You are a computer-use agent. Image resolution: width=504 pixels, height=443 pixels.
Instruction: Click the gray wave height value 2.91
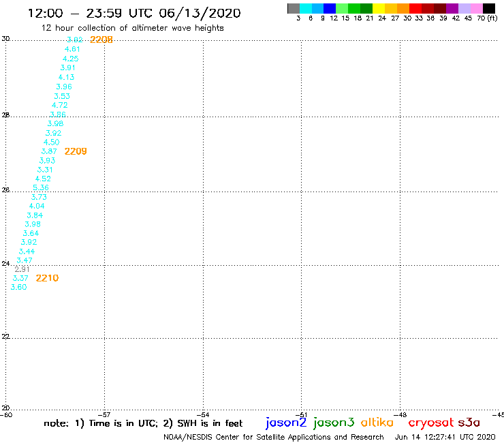click(22, 269)
